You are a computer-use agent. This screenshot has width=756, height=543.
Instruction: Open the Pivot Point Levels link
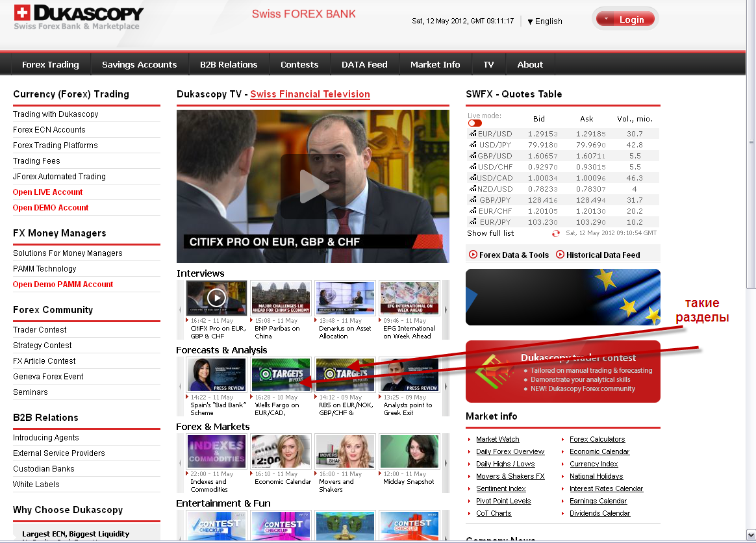pos(503,501)
